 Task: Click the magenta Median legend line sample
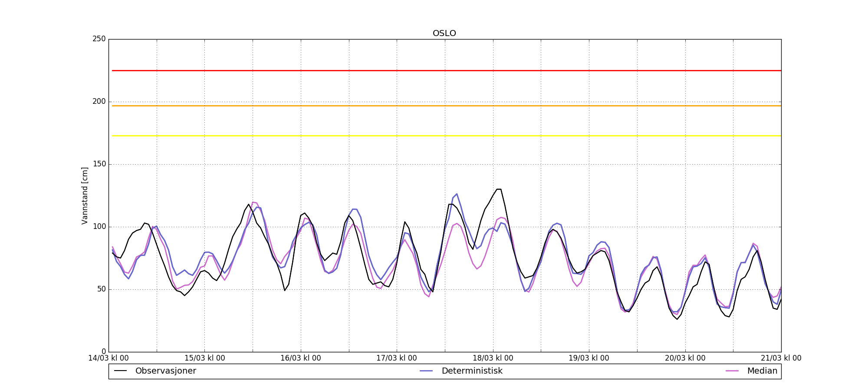[732, 371]
